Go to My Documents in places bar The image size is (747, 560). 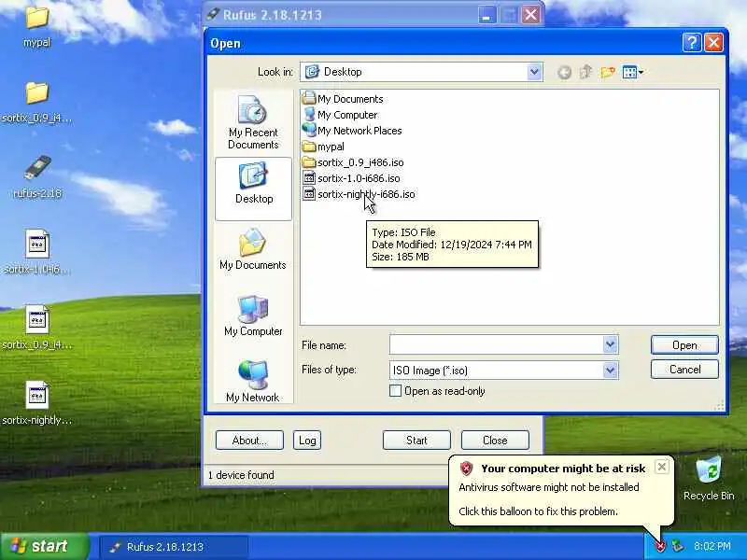[253, 250]
